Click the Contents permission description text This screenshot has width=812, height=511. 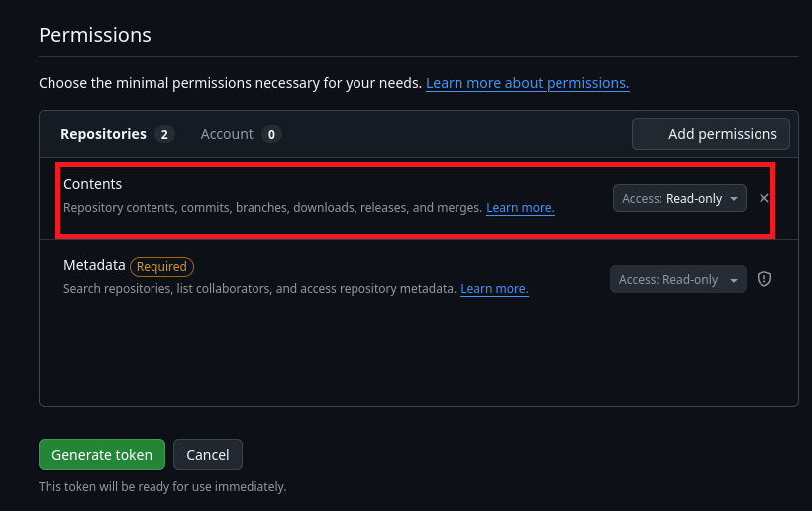[x=272, y=208]
